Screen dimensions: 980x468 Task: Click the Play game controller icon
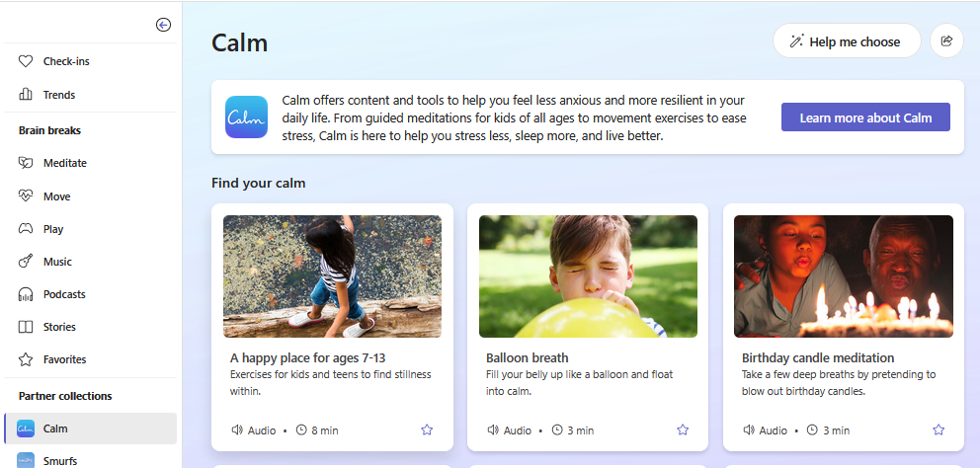27,229
